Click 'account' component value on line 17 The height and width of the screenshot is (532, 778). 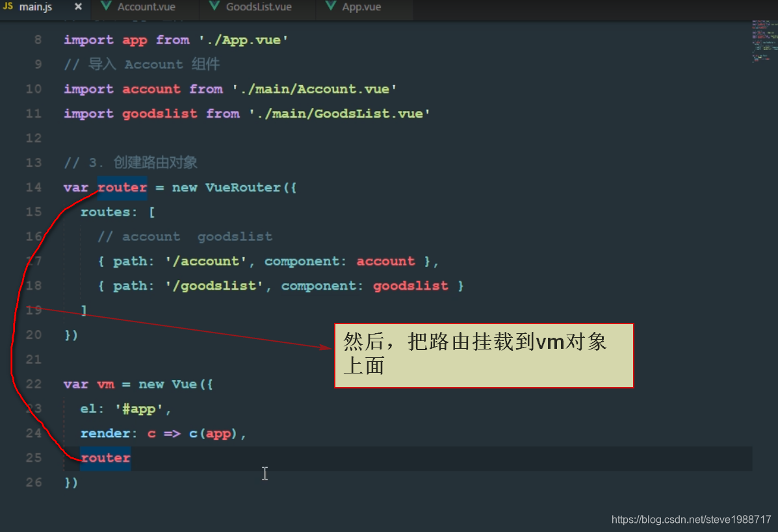pyautogui.click(x=385, y=261)
